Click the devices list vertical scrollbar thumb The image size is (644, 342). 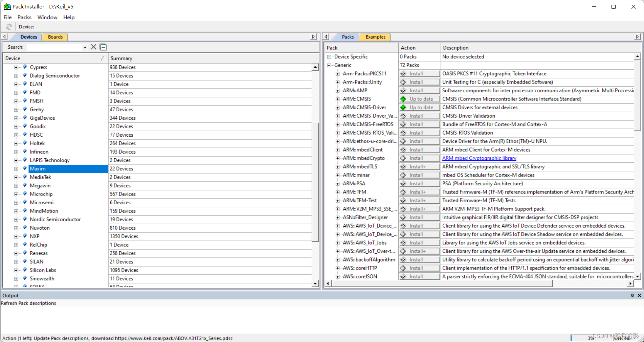tap(315, 182)
